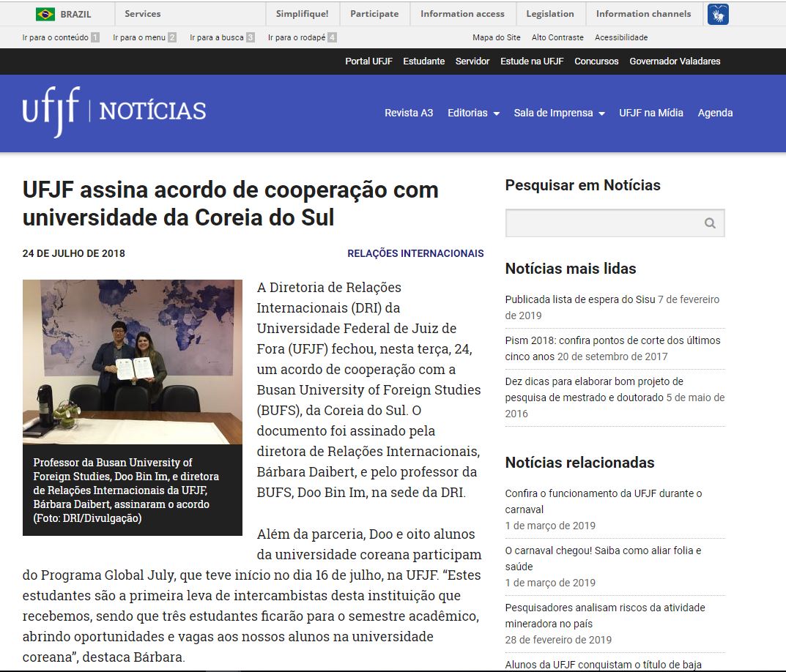Open the Servidor link
Viewport: 786px width, 672px height.
[x=472, y=61]
